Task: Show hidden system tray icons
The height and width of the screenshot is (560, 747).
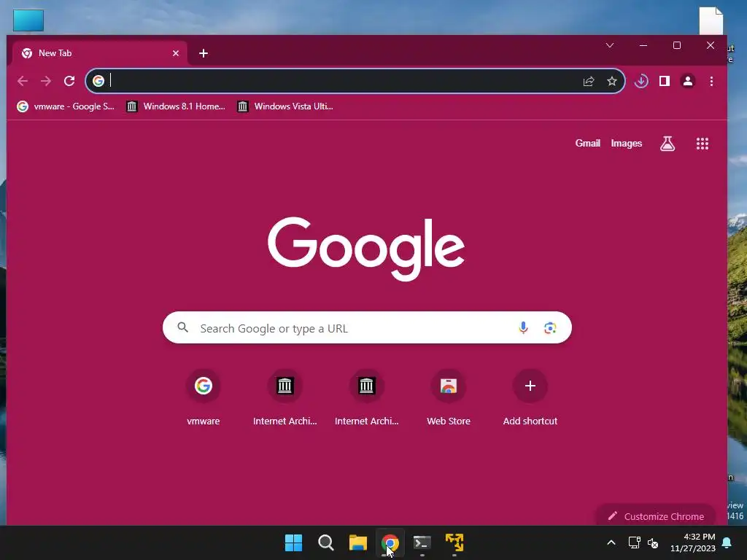Action: 611,542
